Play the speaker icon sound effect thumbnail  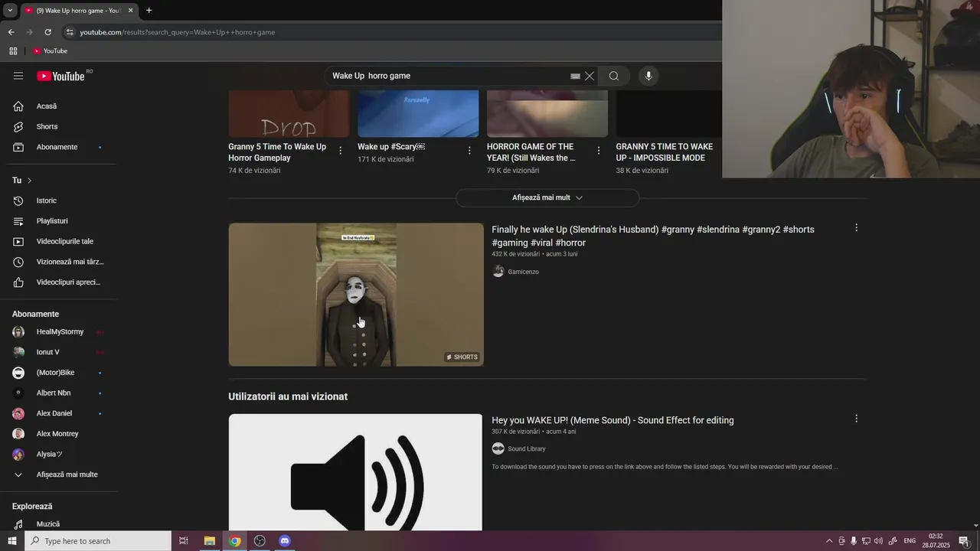(356, 472)
